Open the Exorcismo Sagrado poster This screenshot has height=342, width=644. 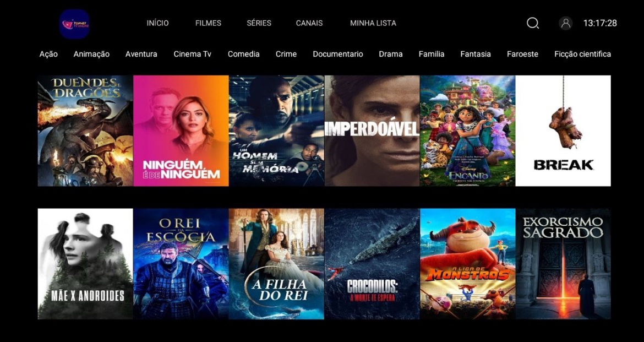563,264
